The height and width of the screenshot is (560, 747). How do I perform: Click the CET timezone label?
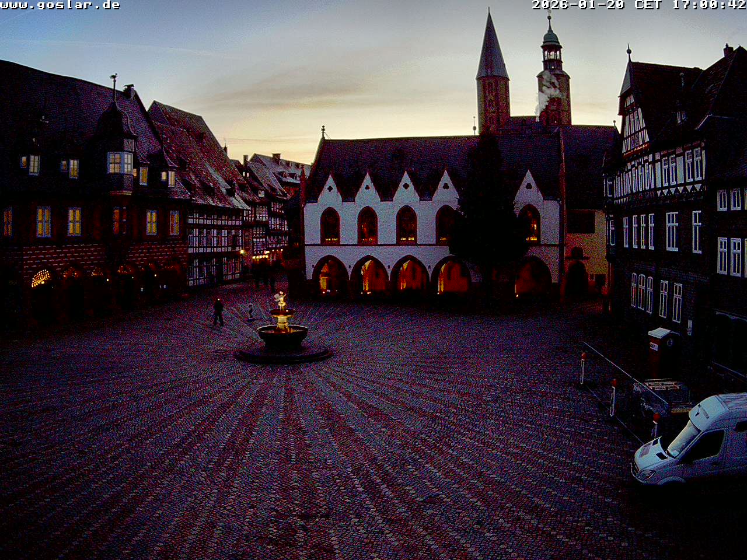click(647, 5)
